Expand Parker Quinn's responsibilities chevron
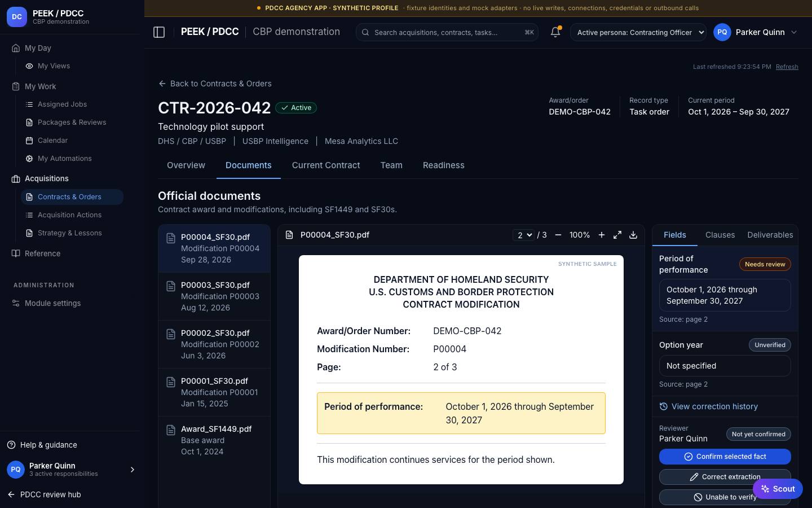This screenshot has height=508, width=812. click(133, 470)
